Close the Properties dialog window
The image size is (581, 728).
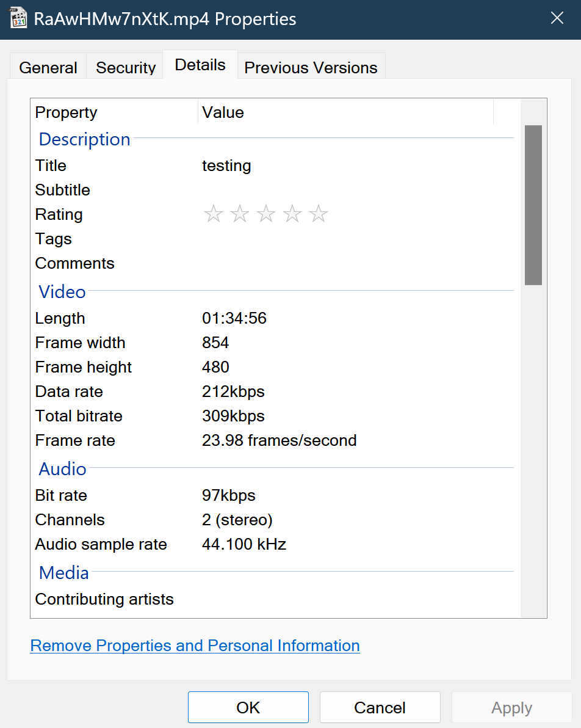(557, 18)
